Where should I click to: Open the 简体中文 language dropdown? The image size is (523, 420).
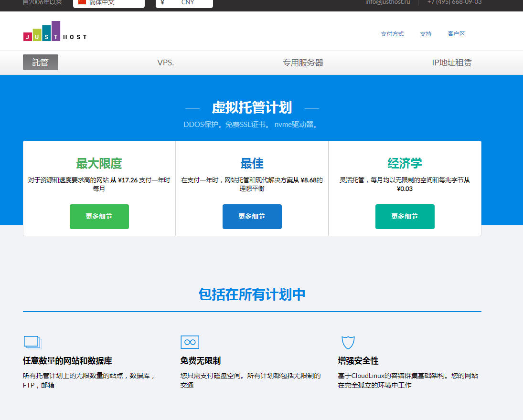[x=108, y=3]
